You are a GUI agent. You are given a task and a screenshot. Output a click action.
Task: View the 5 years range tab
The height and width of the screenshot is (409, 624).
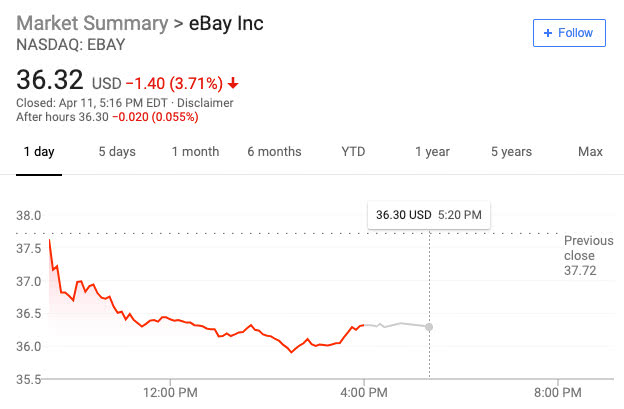pyautogui.click(x=511, y=152)
